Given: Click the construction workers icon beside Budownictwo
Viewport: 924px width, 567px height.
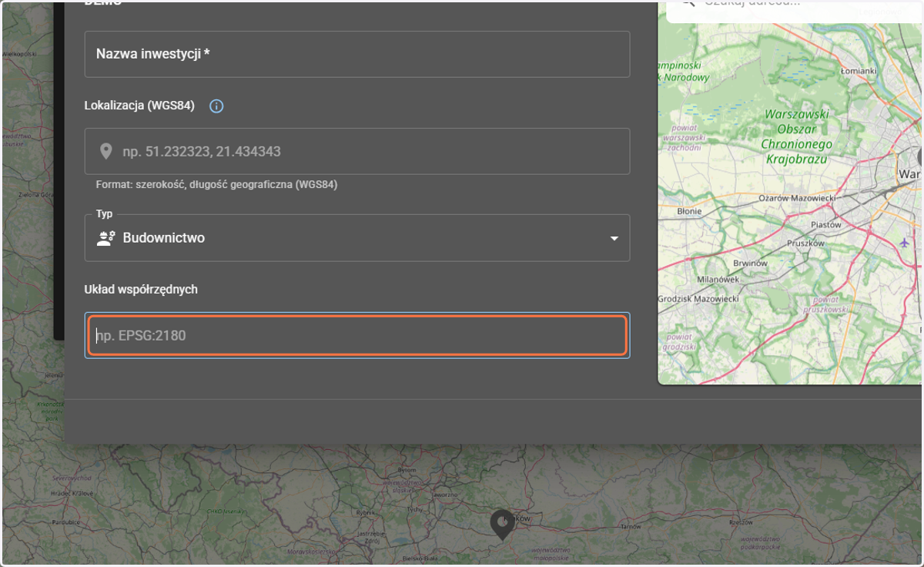Looking at the screenshot, I should [x=106, y=238].
